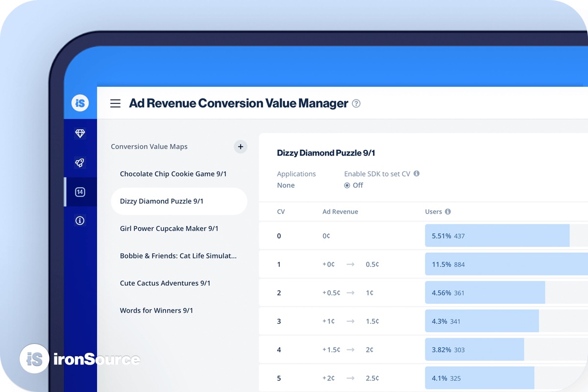The image size is (588, 392).
Task: Open the diamond icon sidebar section
Action: (80, 134)
